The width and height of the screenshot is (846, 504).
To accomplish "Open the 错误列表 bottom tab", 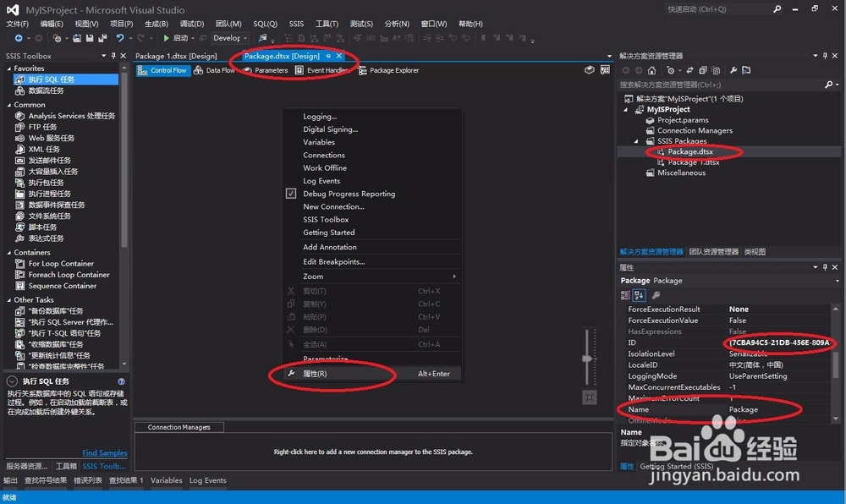I will click(88, 480).
